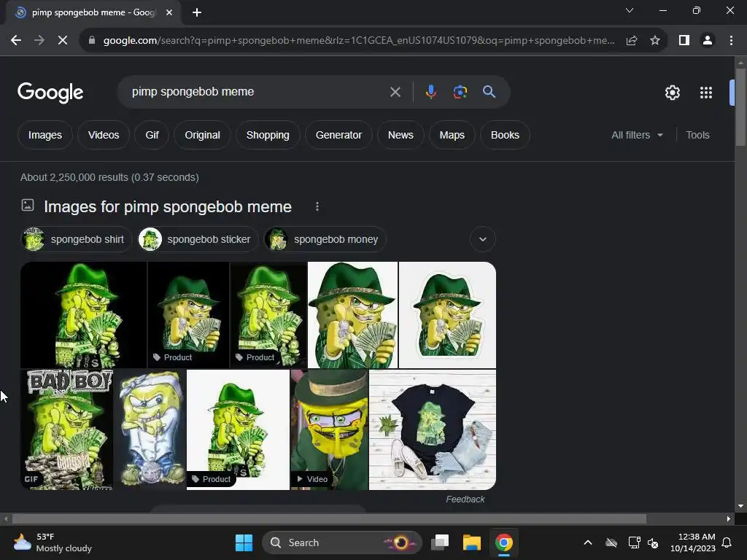
Task: Choose the spongebob shirt suggestion chip
Action: point(76,239)
